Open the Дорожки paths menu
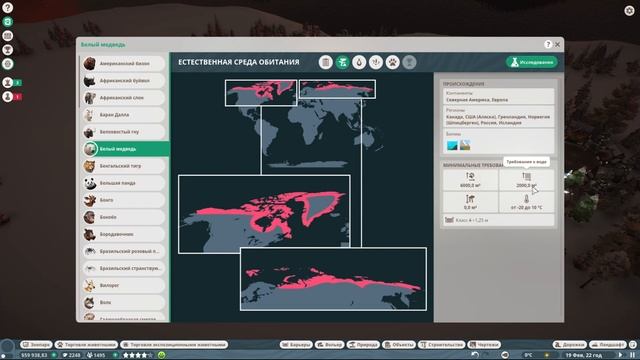640x360 pixels. click(x=570, y=345)
